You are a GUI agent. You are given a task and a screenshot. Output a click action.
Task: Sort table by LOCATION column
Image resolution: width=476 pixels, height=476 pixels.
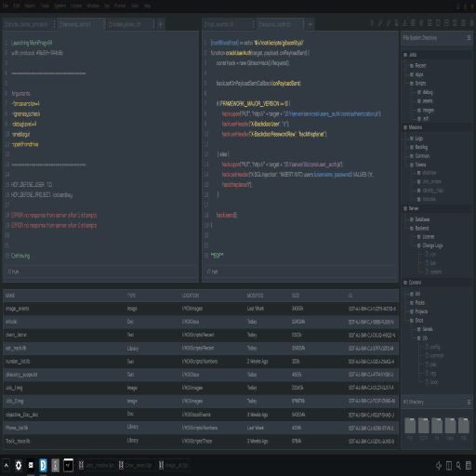(x=191, y=296)
